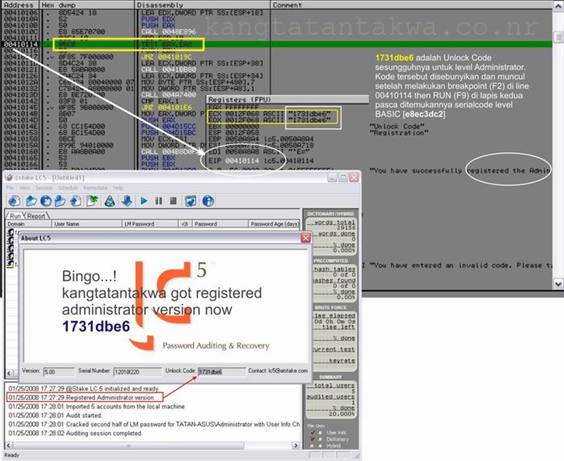Click the page with green arrow icon

point(92,201)
